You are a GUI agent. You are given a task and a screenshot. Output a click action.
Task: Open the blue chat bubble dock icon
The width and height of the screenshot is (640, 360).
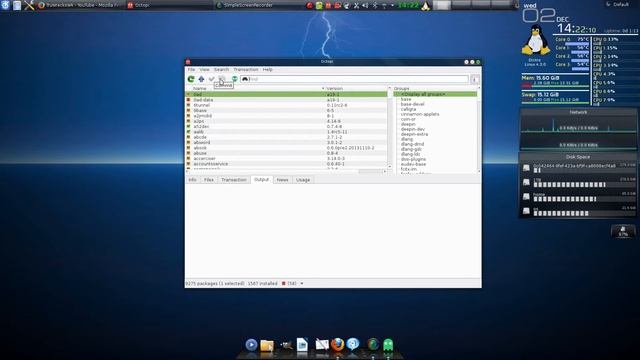(x=353, y=344)
